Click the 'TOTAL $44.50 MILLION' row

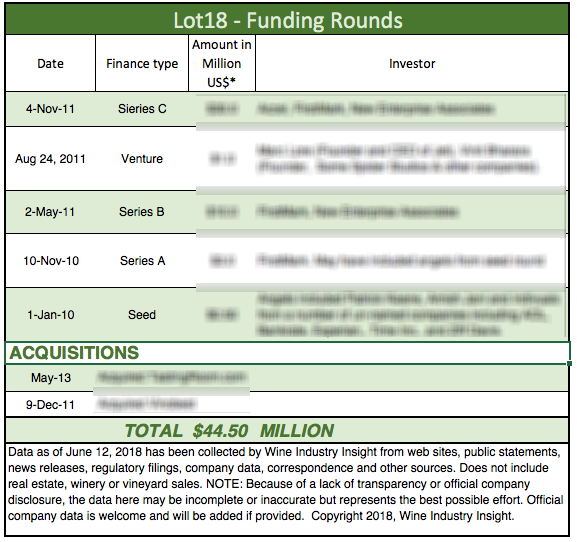click(287, 430)
